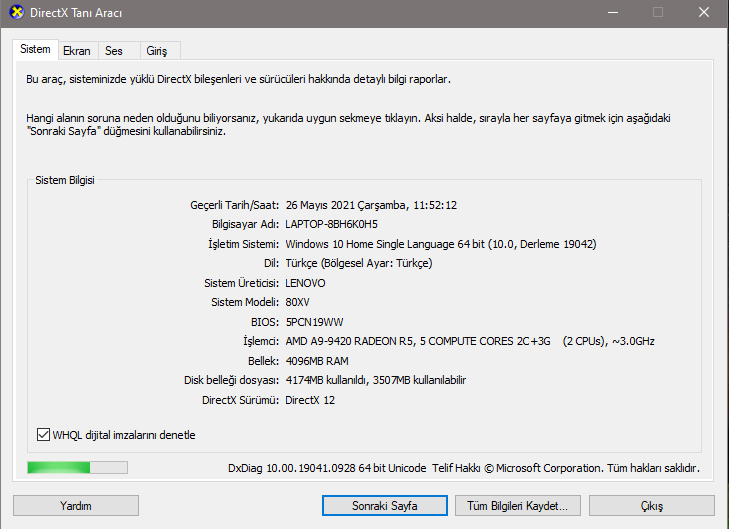Close the DirectX Tanı Aracı window
The width and height of the screenshot is (729, 529).
pyautogui.click(x=704, y=13)
